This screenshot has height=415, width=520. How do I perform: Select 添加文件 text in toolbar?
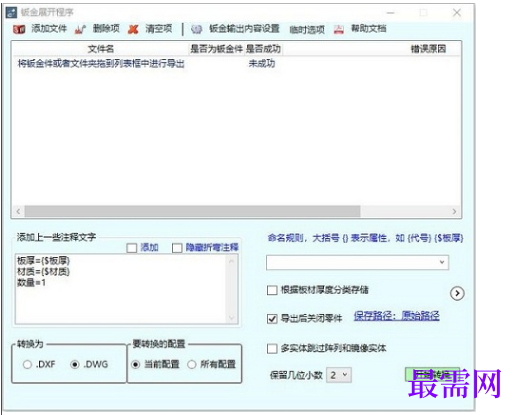tap(49, 29)
